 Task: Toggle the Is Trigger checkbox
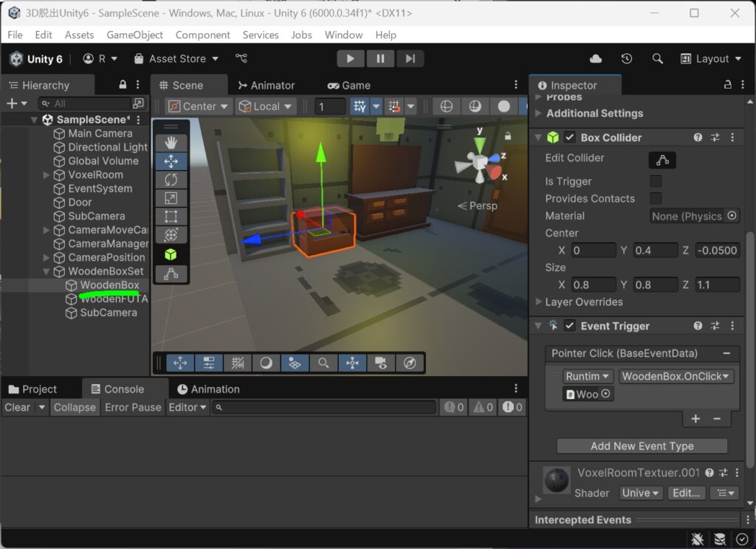(656, 181)
